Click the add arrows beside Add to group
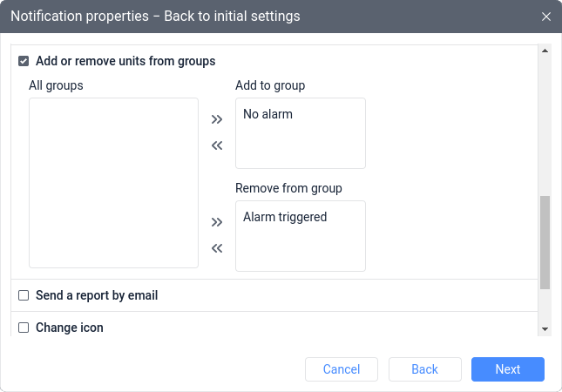 click(217, 119)
